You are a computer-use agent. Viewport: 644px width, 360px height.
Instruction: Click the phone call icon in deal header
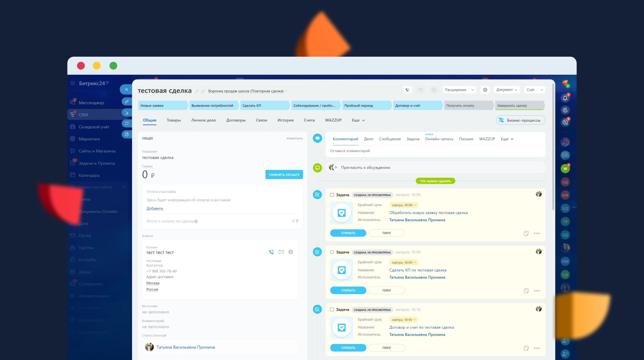click(x=407, y=90)
